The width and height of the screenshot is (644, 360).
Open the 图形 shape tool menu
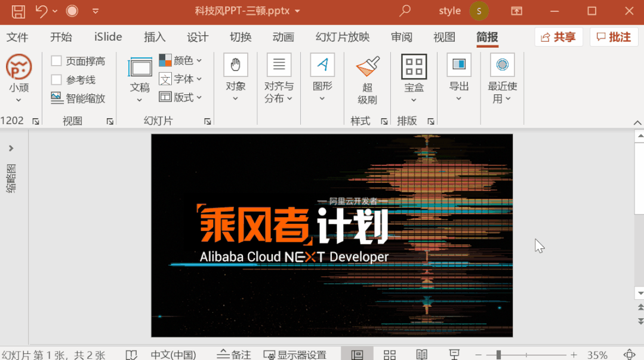(x=322, y=78)
